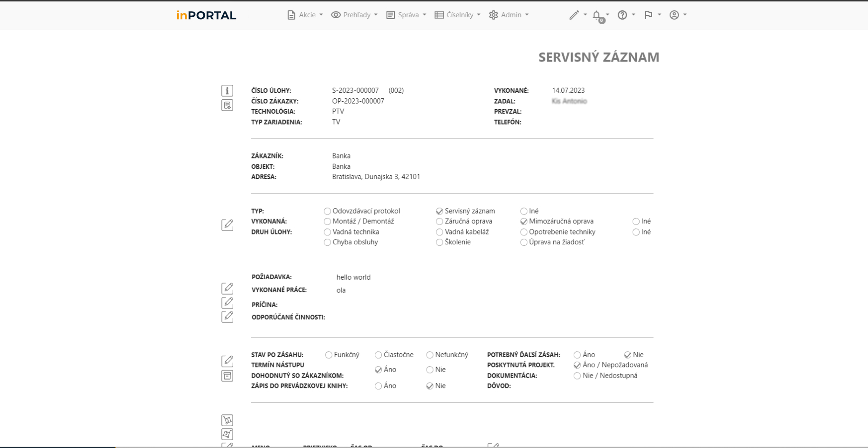This screenshot has width=868, height=448.
Task: Set Stav po zásahu to Nefunkčný
Action: (x=430, y=355)
